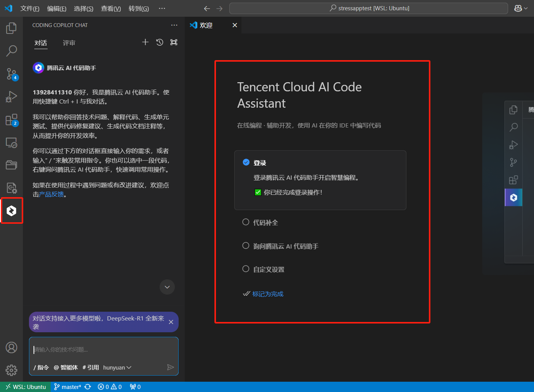Switch to the 评审 tab
Viewport: 534px width, 392px height.
69,43
